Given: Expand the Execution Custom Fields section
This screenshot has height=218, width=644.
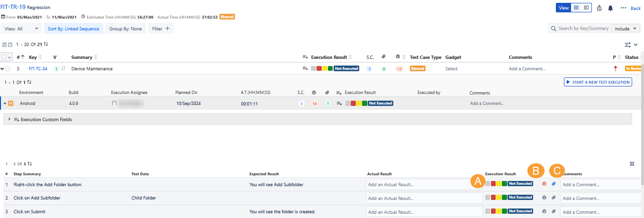Looking at the screenshot, I should pyautogui.click(x=9, y=119).
